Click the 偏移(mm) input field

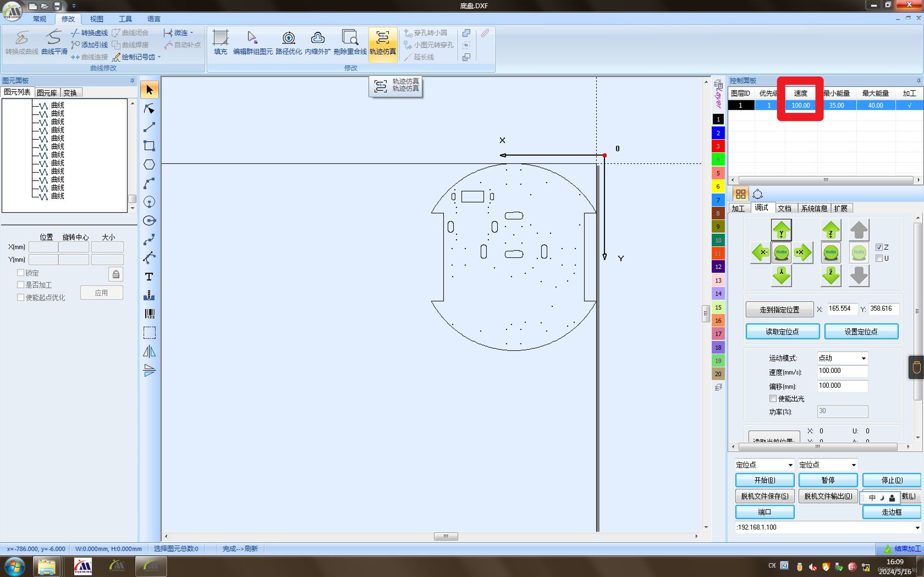(x=842, y=386)
